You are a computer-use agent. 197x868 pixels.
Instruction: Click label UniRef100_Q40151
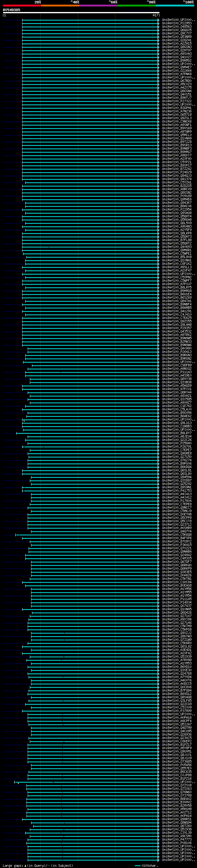tap(177, 94)
